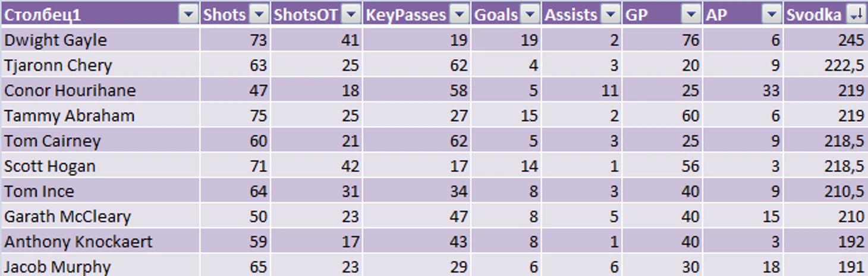Select Scott Hogan's ShotsOT cell showing 42
The image size is (868, 276).
(x=316, y=166)
